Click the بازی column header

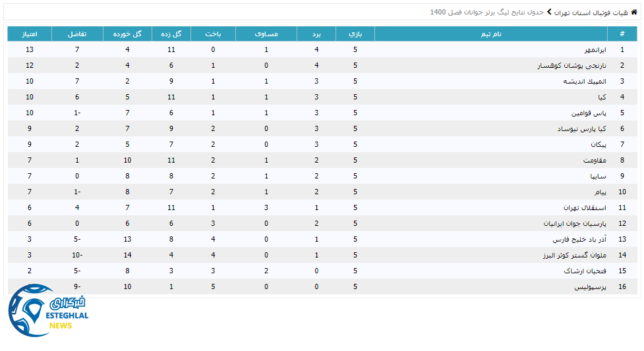pyautogui.click(x=355, y=34)
